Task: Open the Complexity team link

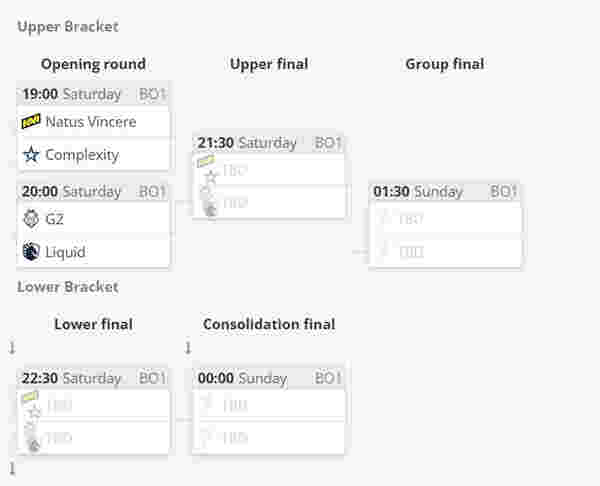Action: click(x=82, y=155)
